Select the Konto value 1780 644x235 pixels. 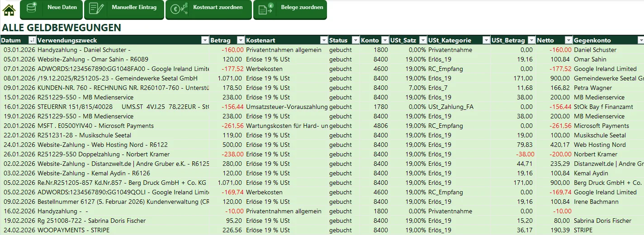[x=374, y=107]
